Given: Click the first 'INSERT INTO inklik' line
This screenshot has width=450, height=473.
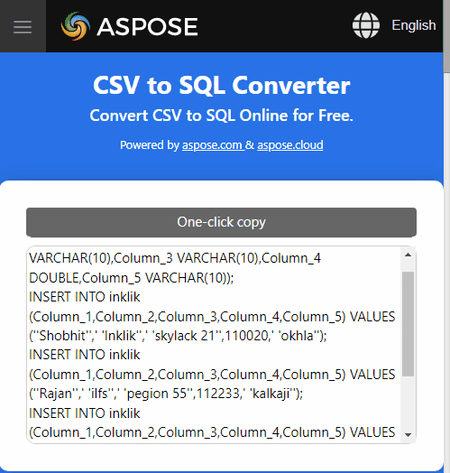Looking at the screenshot, I should click(85, 297).
